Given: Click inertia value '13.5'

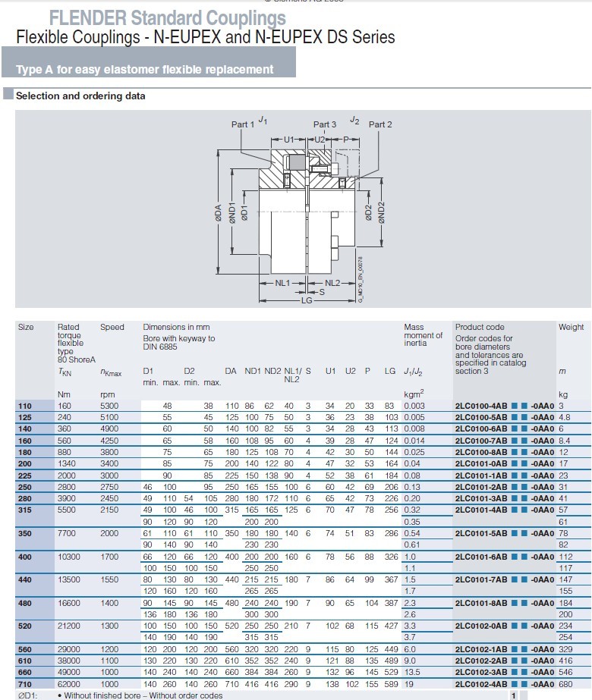Looking at the screenshot, I should click(412, 673).
